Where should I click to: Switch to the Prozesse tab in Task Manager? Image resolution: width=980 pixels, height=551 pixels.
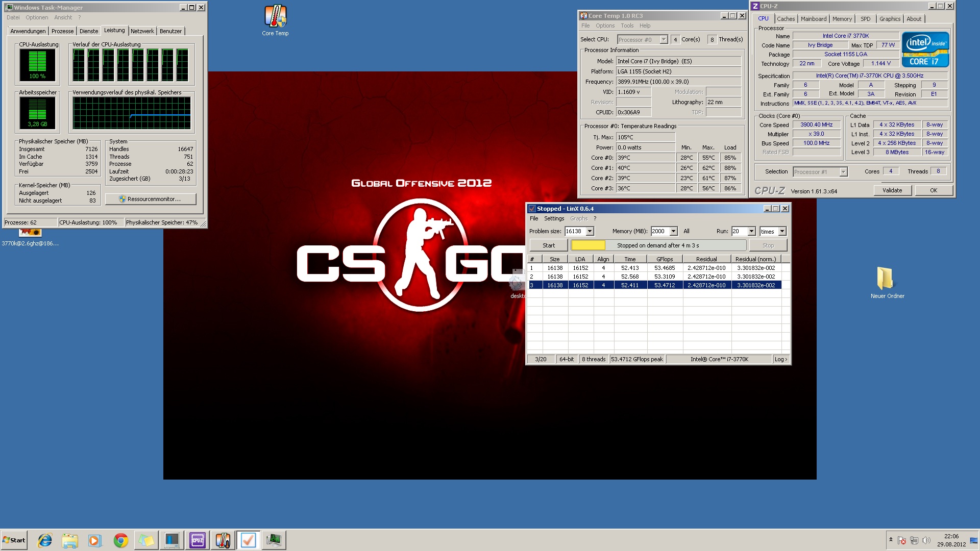[62, 31]
